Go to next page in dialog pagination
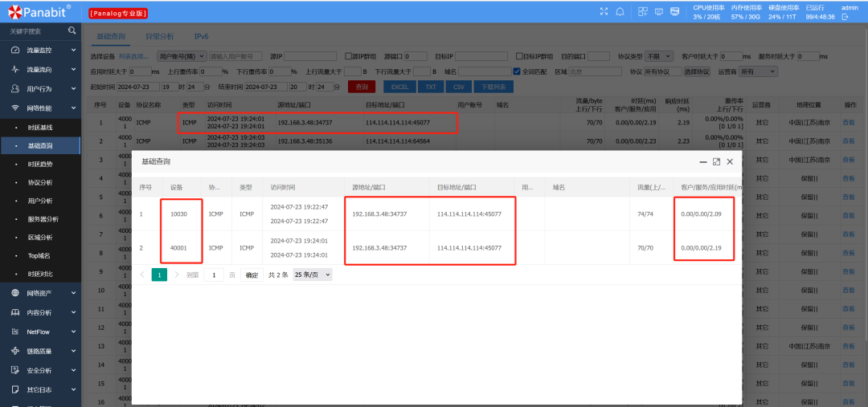Screen dimensions: 868x407 pos(177,275)
